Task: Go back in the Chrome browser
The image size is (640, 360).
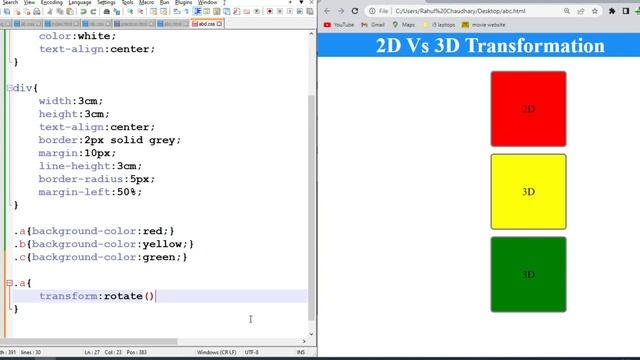Action: (327, 11)
